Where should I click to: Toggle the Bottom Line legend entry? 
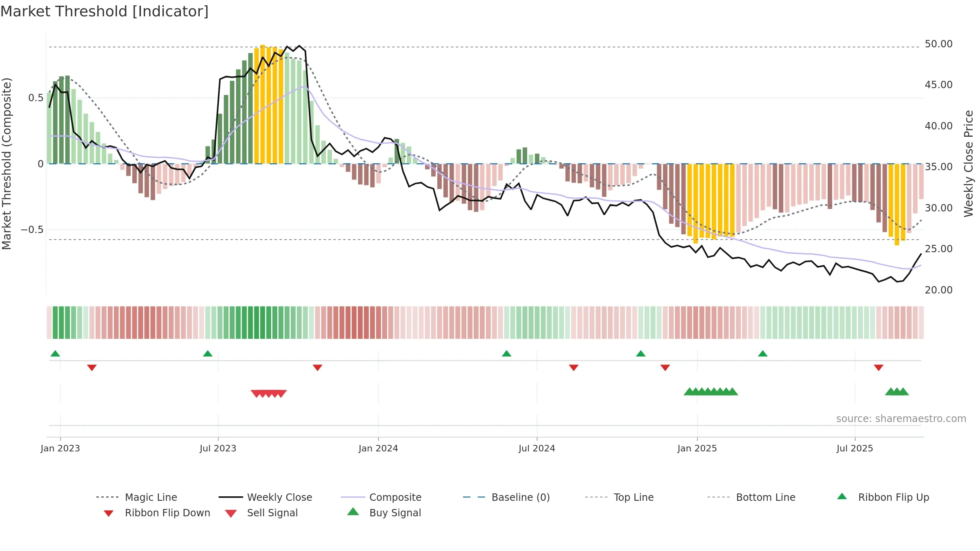tap(751, 497)
